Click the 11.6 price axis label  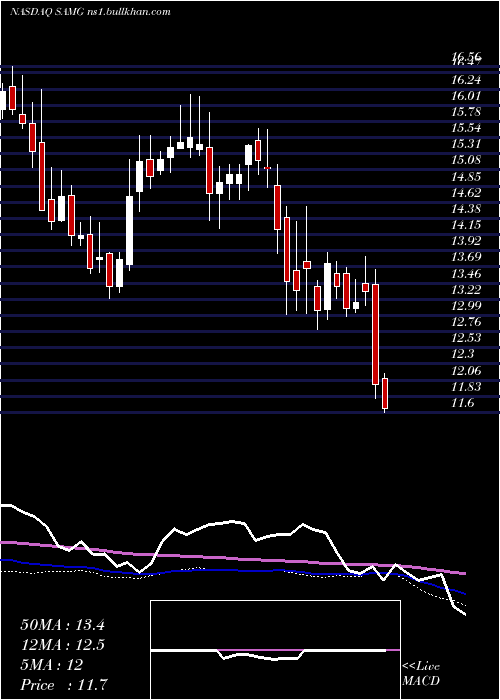coord(464,403)
